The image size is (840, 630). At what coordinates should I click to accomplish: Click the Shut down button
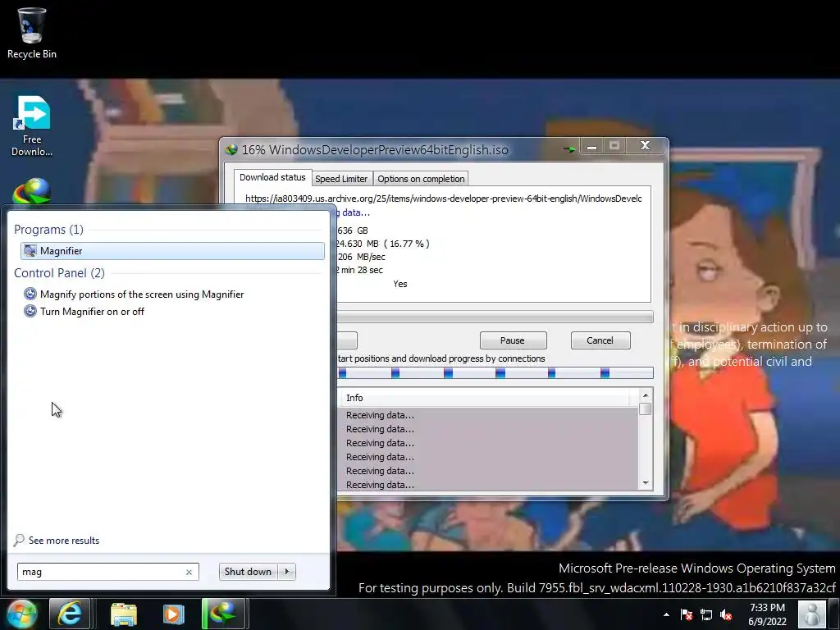pyautogui.click(x=248, y=572)
